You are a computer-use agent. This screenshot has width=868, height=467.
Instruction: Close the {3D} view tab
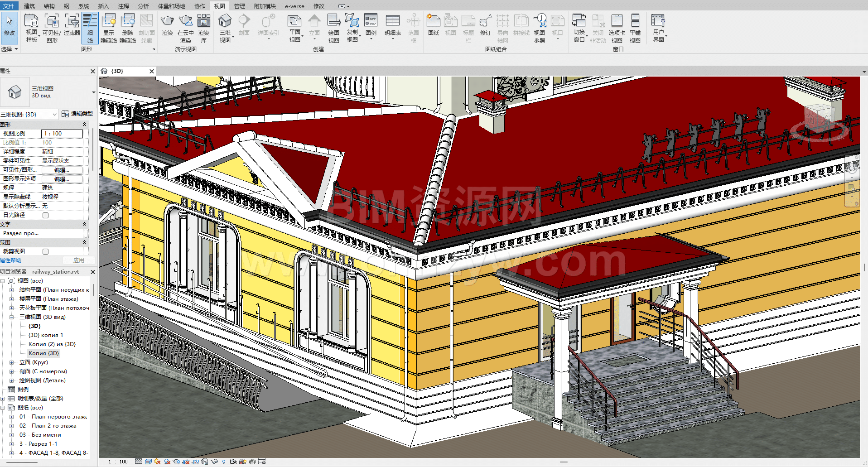(x=152, y=71)
